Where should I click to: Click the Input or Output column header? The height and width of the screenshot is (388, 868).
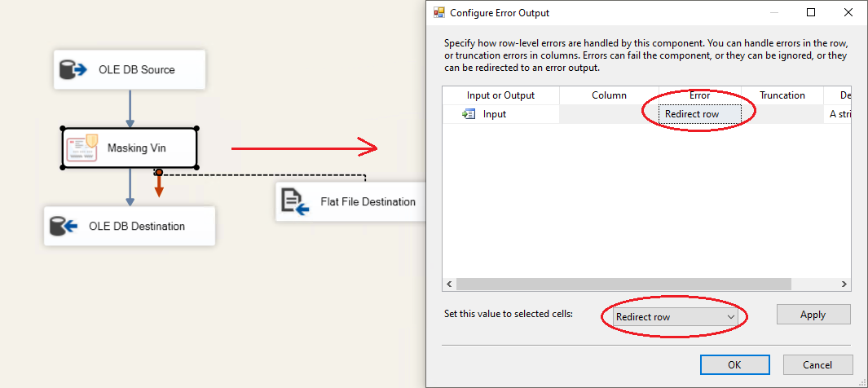(500, 95)
